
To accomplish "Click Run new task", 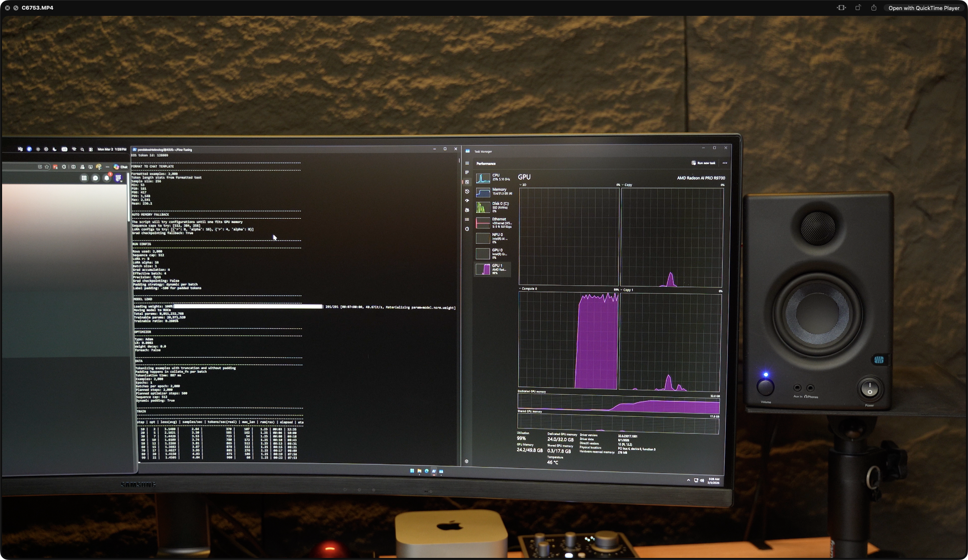I will 704,163.
